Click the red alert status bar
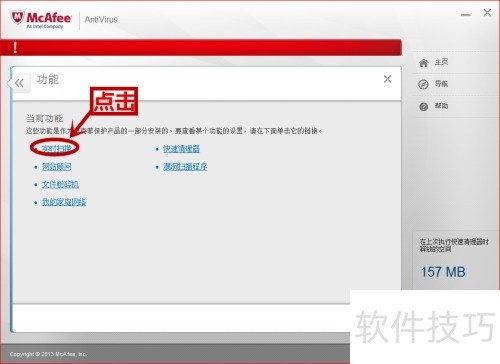The image size is (500, 364). point(201,47)
